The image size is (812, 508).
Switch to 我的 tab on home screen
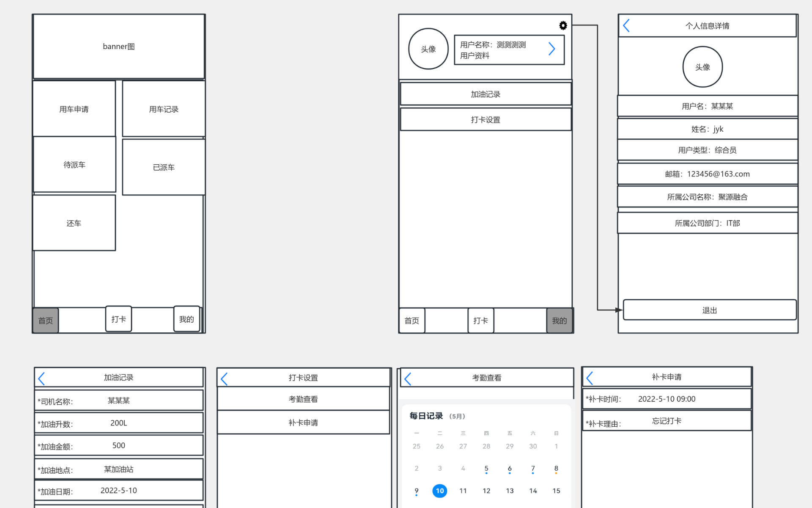(187, 319)
